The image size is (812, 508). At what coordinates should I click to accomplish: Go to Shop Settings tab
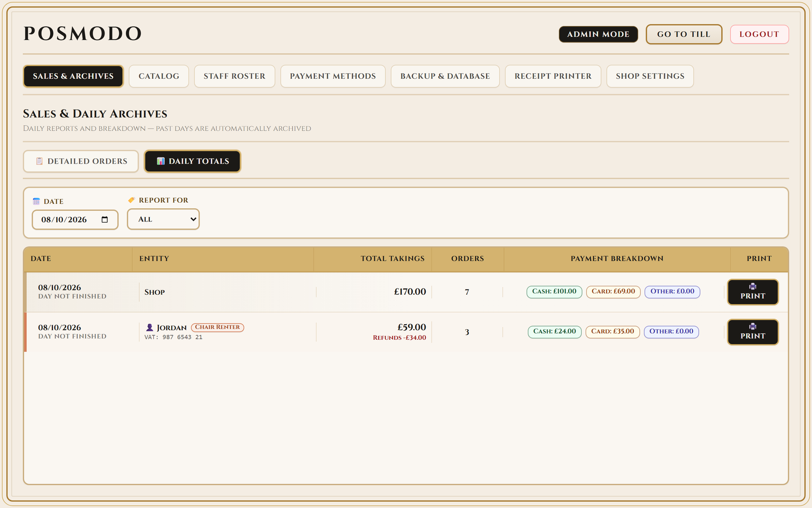pyautogui.click(x=650, y=76)
